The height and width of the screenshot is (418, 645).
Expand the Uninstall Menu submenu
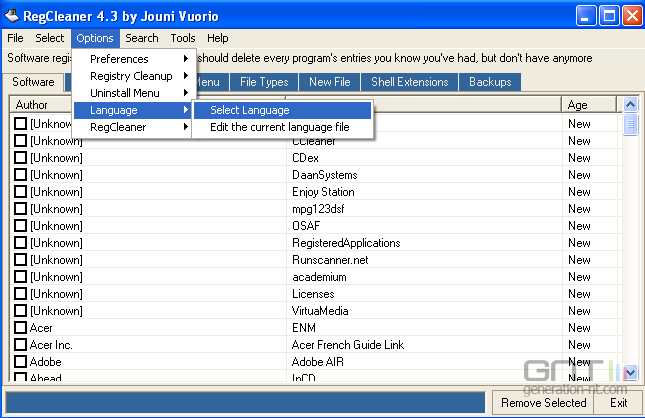click(132, 93)
